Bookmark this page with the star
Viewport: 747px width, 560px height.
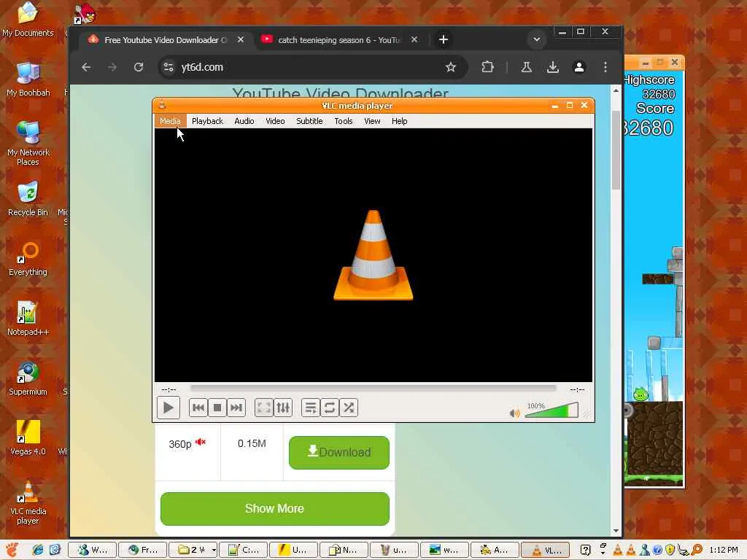pyautogui.click(x=450, y=67)
